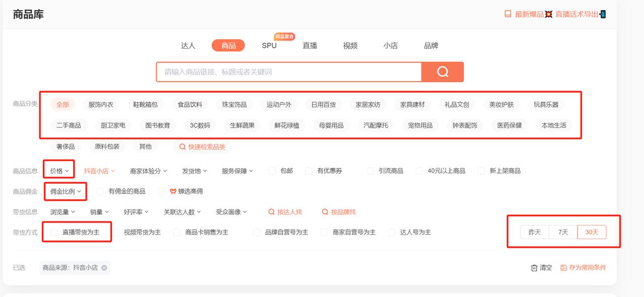Select the 昨天 time range button
The image size is (644, 297).
pos(534,232)
